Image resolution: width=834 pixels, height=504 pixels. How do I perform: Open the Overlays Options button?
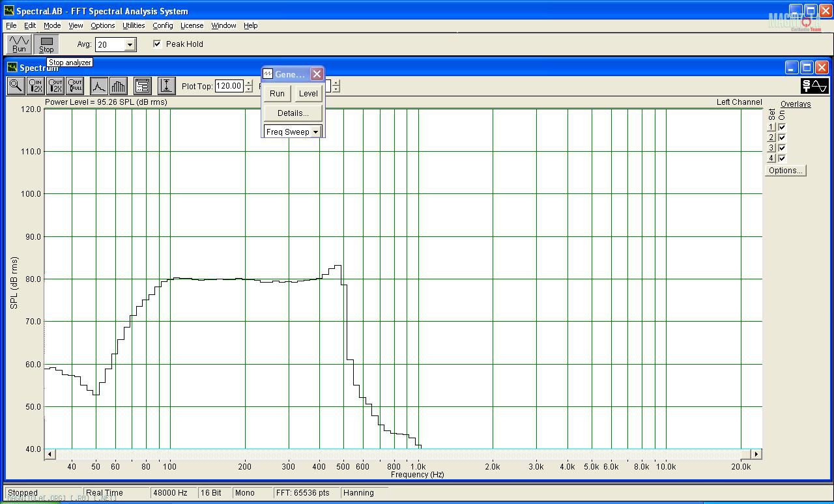(786, 171)
